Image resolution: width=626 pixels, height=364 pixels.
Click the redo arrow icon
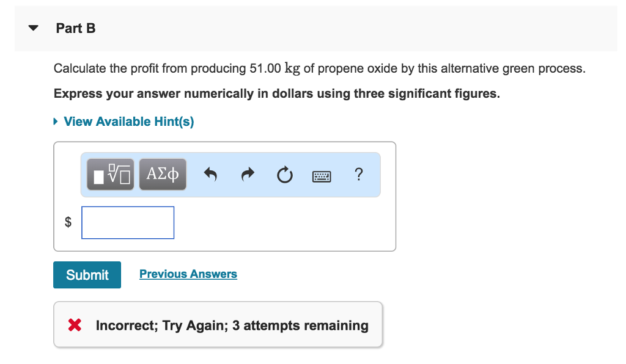247,174
